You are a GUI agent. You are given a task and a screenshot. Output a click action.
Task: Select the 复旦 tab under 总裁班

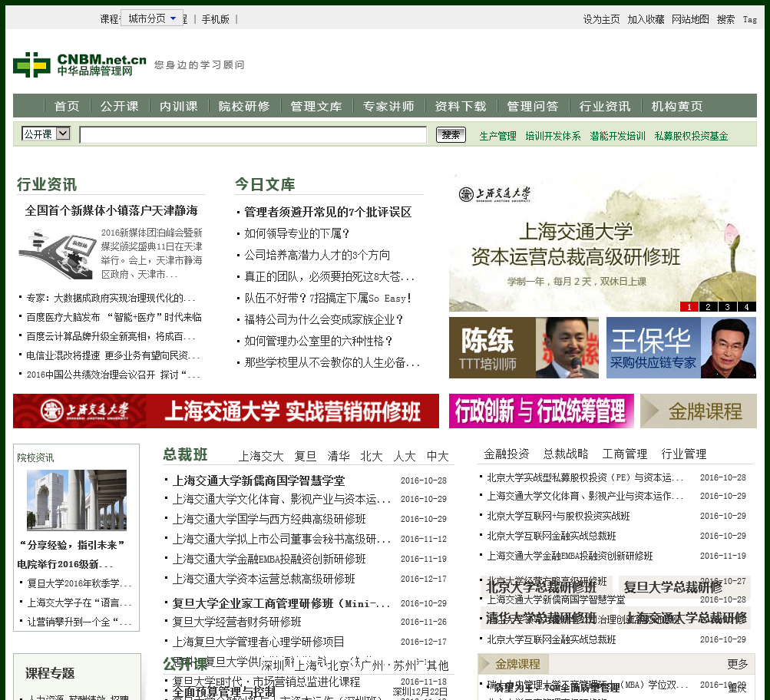pos(306,456)
